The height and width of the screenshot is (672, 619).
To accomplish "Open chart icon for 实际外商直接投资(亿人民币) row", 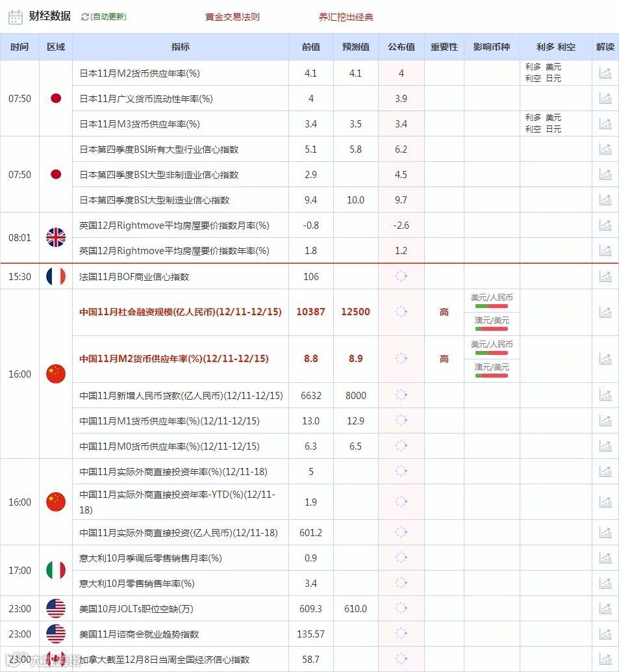I will (605, 533).
